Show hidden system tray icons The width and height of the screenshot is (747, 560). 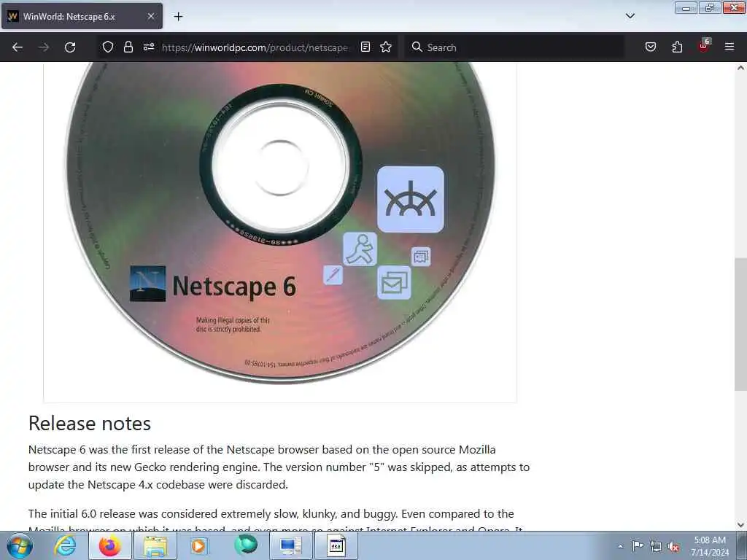(x=620, y=546)
